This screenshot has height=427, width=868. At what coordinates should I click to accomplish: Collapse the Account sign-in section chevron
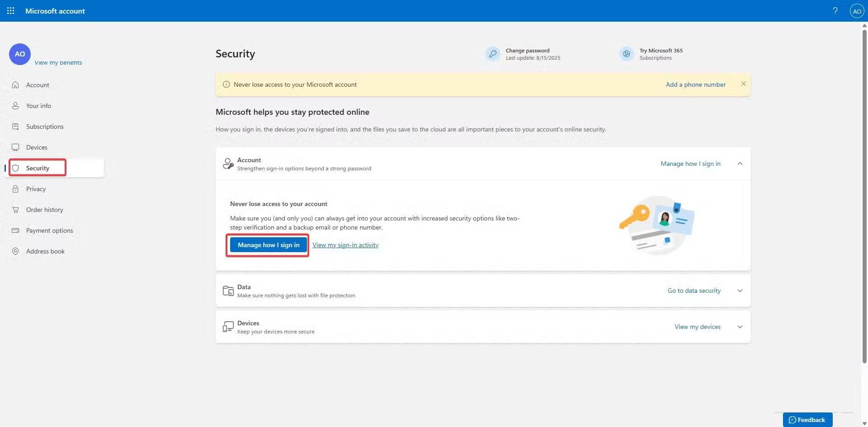tap(740, 164)
